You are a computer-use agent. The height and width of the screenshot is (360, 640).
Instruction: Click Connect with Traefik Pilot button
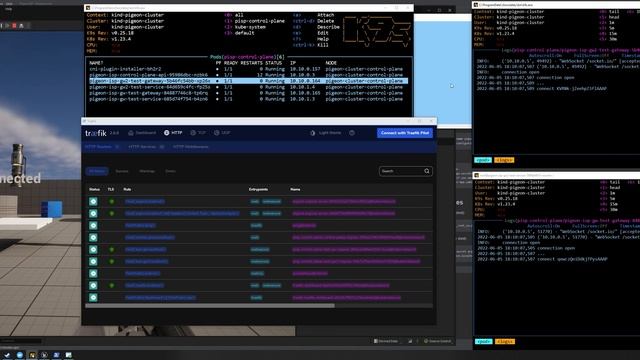(405, 133)
